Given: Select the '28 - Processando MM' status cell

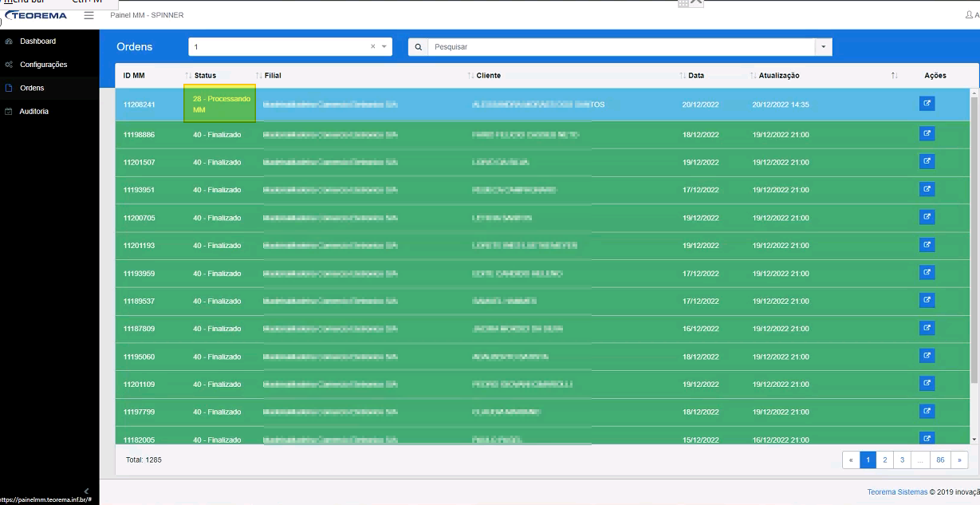Looking at the screenshot, I should pyautogui.click(x=220, y=104).
